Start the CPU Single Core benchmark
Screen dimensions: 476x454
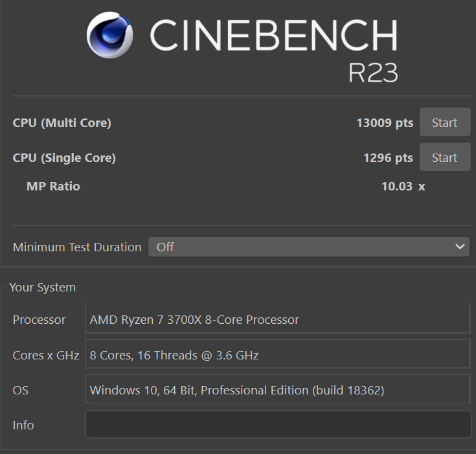445,157
